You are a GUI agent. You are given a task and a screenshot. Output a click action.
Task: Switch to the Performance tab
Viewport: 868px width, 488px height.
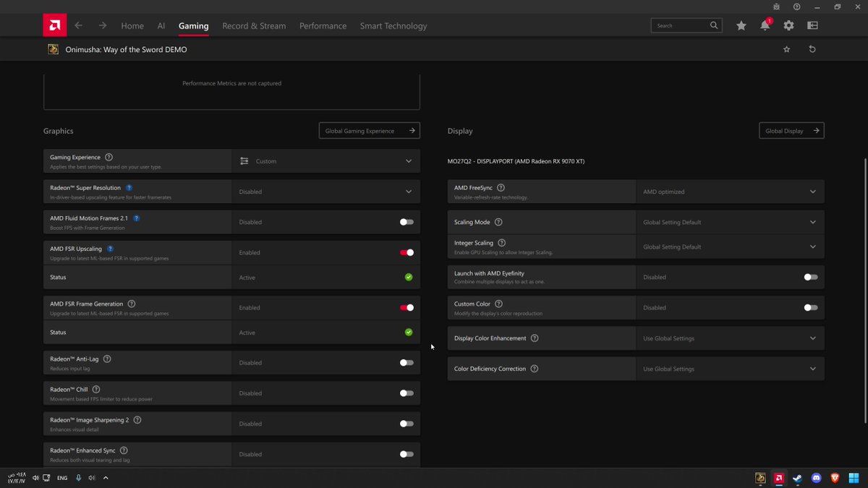pos(323,25)
